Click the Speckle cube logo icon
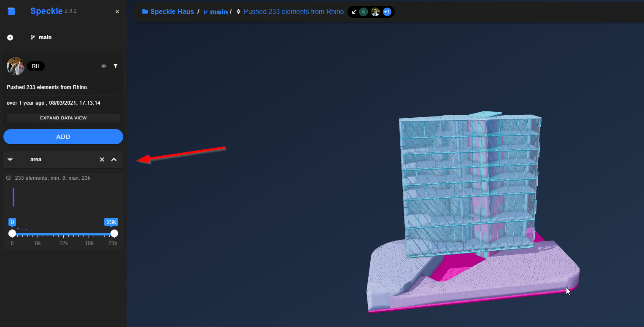 pos(11,11)
